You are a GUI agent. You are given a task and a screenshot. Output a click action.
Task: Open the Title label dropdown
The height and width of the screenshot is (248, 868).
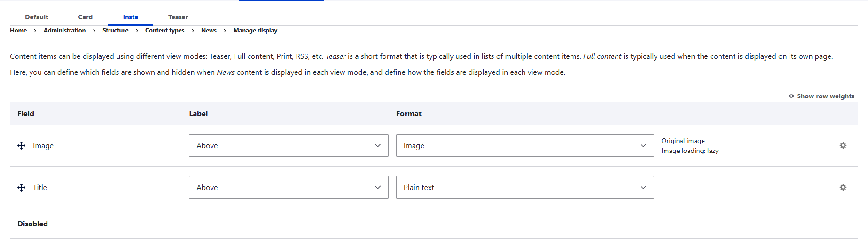coord(289,187)
